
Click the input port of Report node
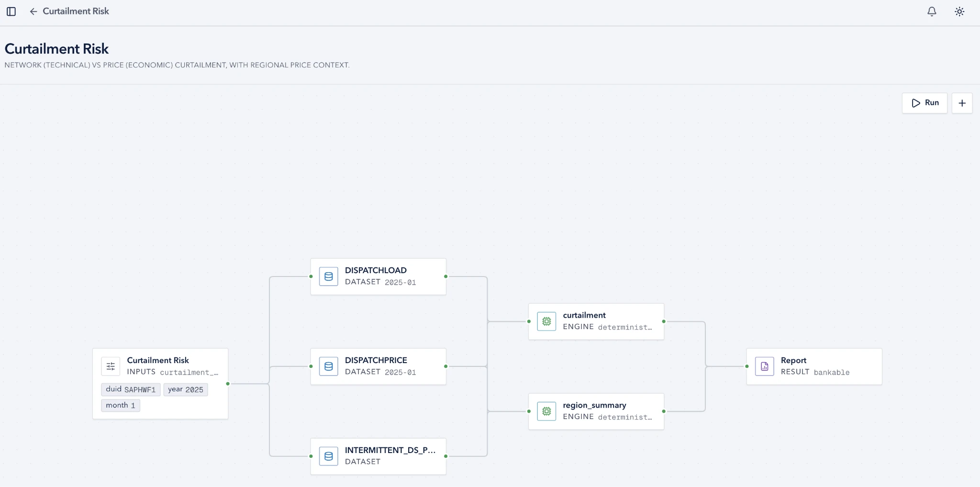(x=747, y=366)
